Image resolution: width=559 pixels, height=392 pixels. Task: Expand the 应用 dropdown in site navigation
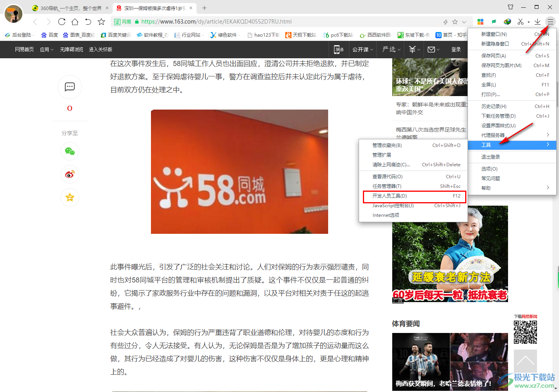point(47,49)
